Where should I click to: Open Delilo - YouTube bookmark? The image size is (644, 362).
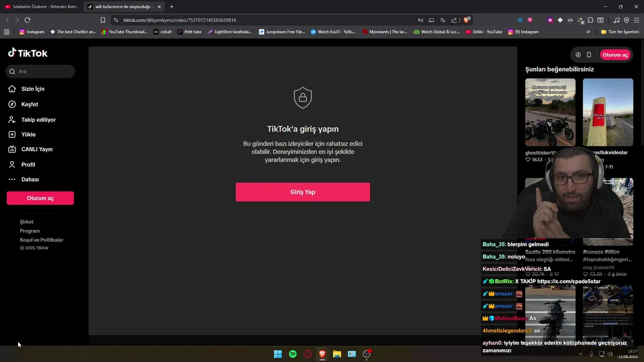[x=484, y=32]
